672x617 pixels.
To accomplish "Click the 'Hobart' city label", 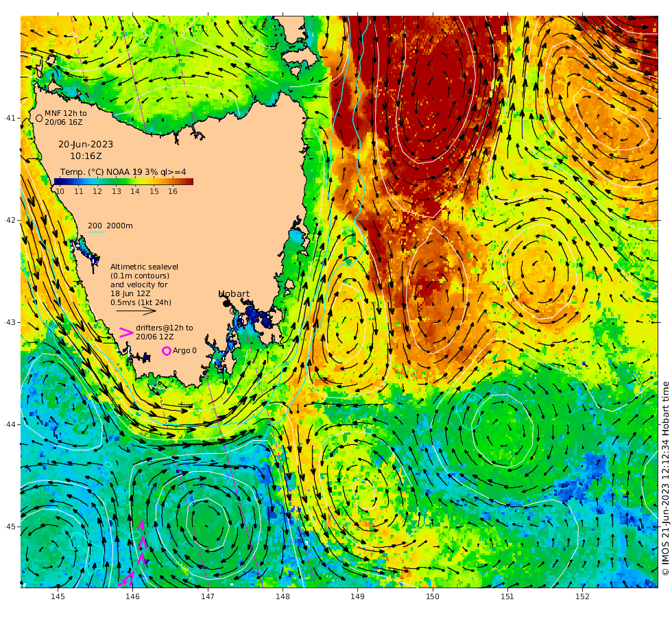I will (x=234, y=294).
